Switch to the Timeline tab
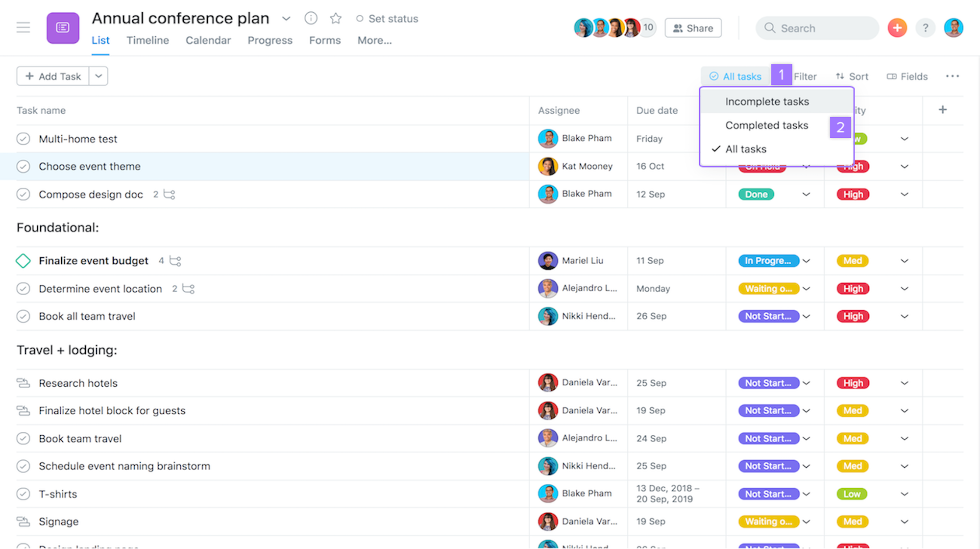Viewport: 980px width, 549px height. click(147, 40)
